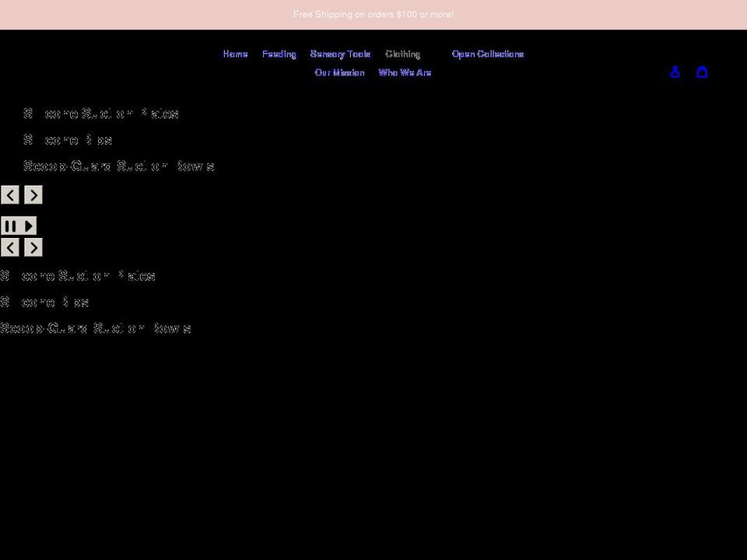Open the lower Scoop-Guard Suction Bowls link
Image resolution: width=747 pixels, height=560 pixels.
pos(96,327)
